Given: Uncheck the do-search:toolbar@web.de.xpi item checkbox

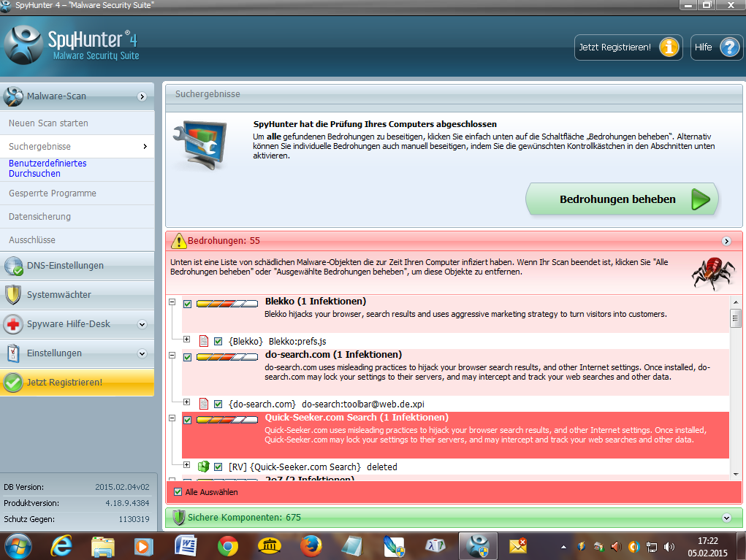Looking at the screenshot, I should (218, 404).
